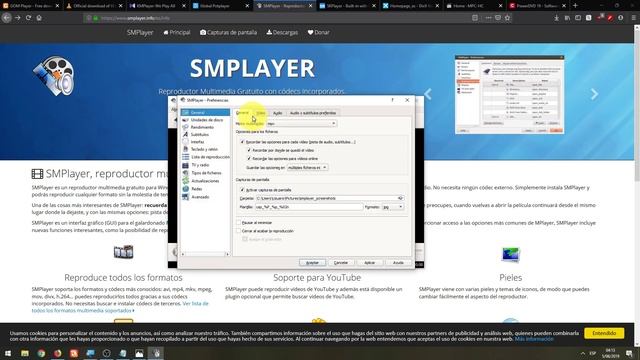640x360 pixels.
Task: Switch to Vídeo tab in Preferences
Action: [x=261, y=113]
